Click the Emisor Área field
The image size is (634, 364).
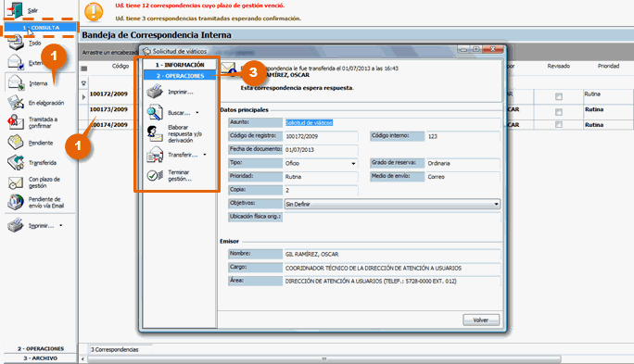coord(392,282)
